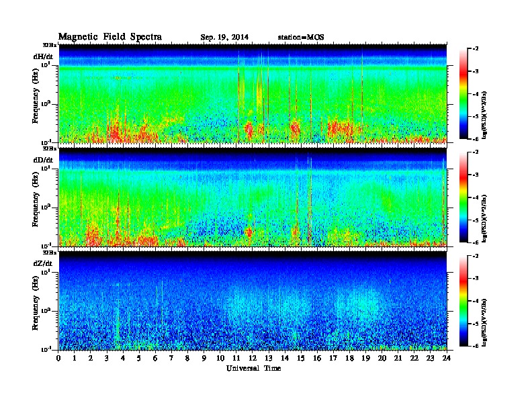532x411 pixels.
Task: Click the hour "24" label on time axis
Action: 447,358
